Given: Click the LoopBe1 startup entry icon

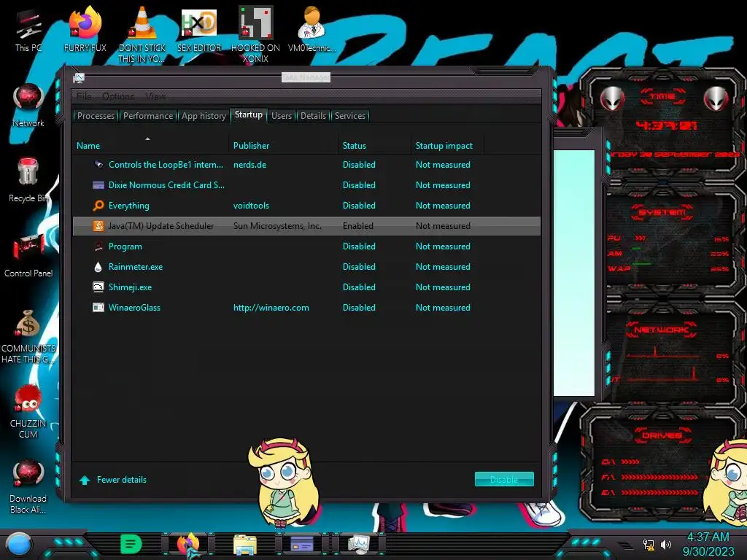Looking at the screenshot, I should [98, 164].
